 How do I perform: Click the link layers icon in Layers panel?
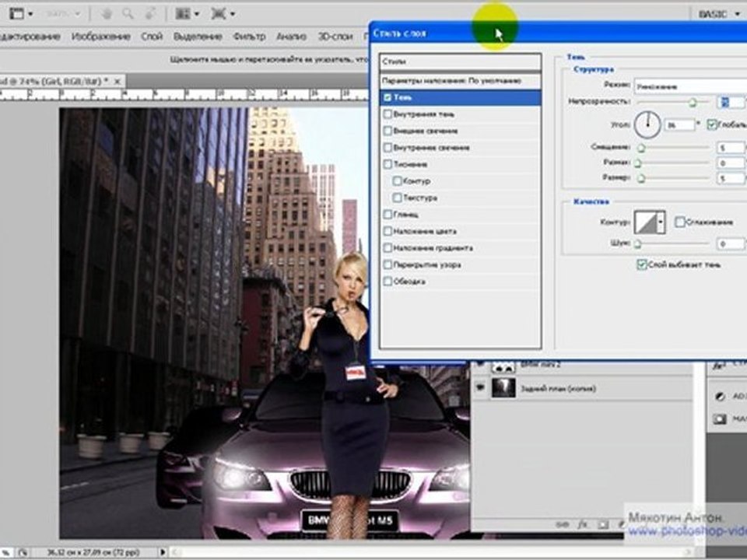tap(563, 525)
